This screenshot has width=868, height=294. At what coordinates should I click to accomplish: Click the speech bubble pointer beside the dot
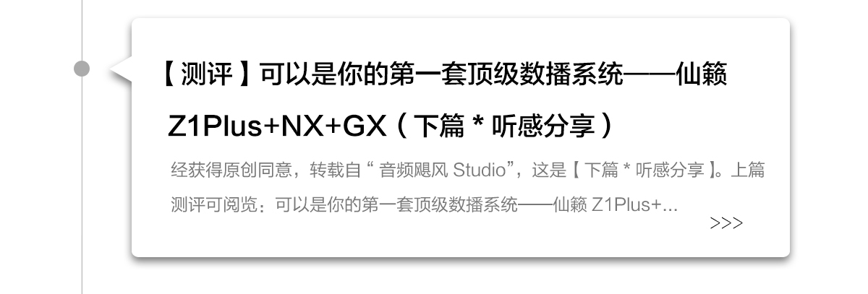pos(121,71)
